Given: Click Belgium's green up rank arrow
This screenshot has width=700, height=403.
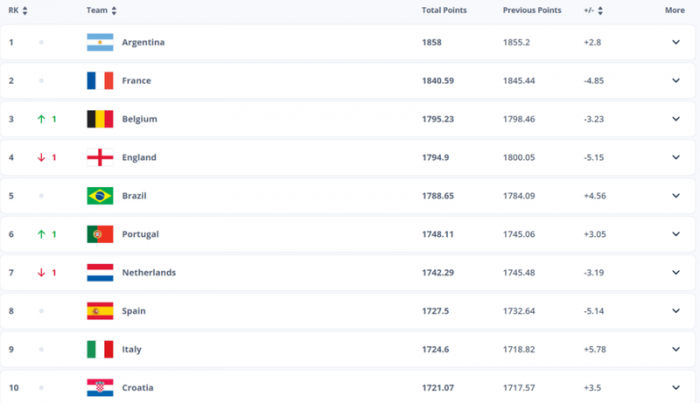Looking at the screenshot, I should click(41, 119).
